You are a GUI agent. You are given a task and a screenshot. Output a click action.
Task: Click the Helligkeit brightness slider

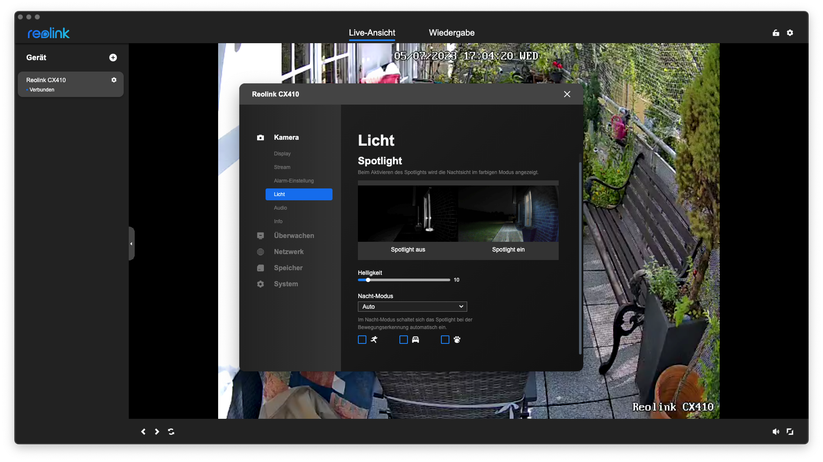pos(404,280)
